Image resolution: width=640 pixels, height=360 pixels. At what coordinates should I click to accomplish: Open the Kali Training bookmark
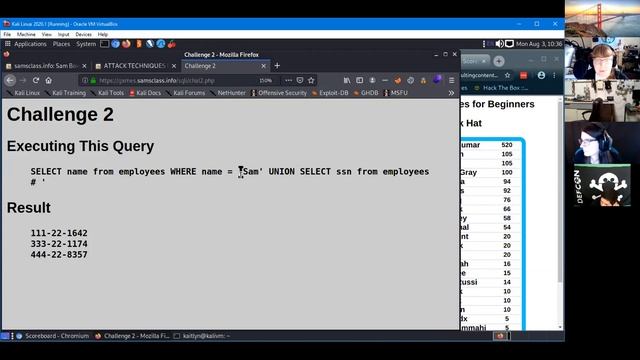tap(66, 93)
